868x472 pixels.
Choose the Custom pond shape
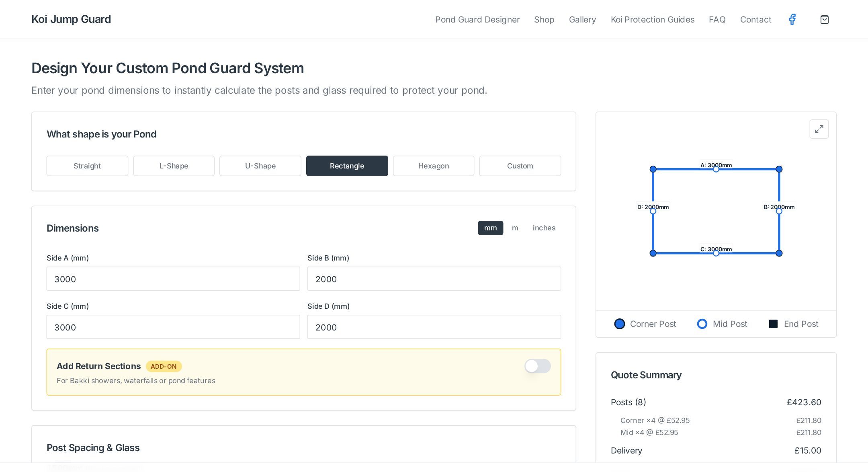coord(520,166)
